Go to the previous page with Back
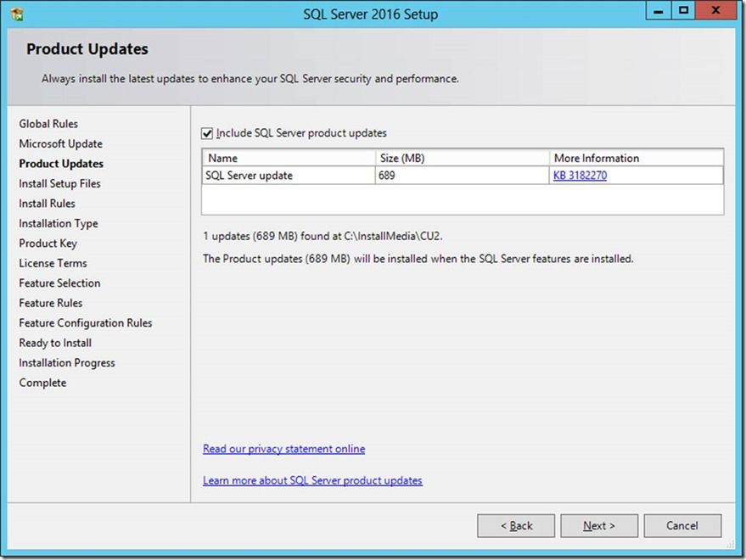746x560 pixels. pos(516,526)
